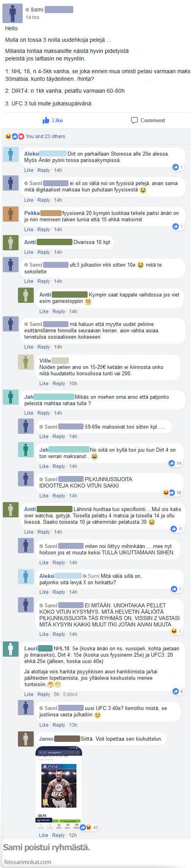The width and height of the screenshot is (194, 868).
Task: Click Jah's teal profile avatar icon
Action: click(11, 397)
